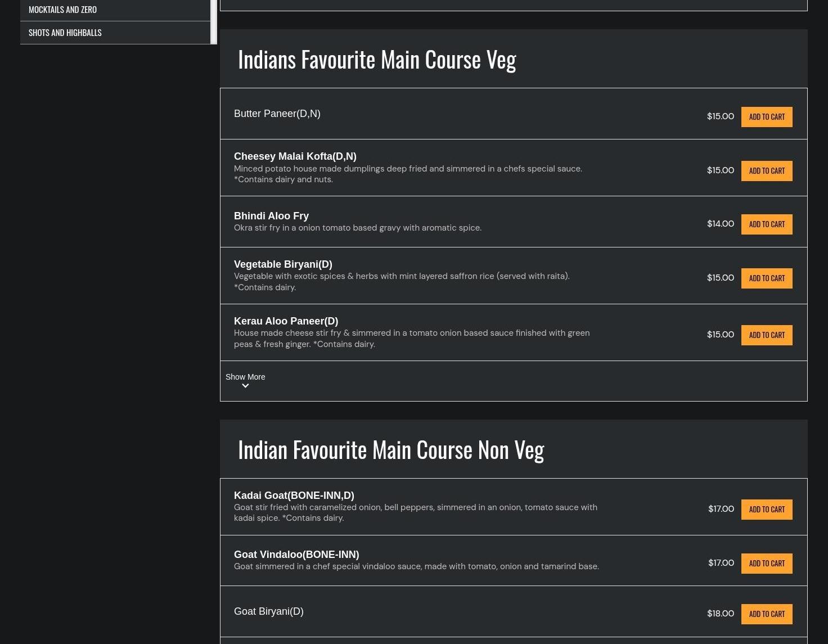
Task: Open Shots and Highballs category
Action: click(x=65, y=33)
